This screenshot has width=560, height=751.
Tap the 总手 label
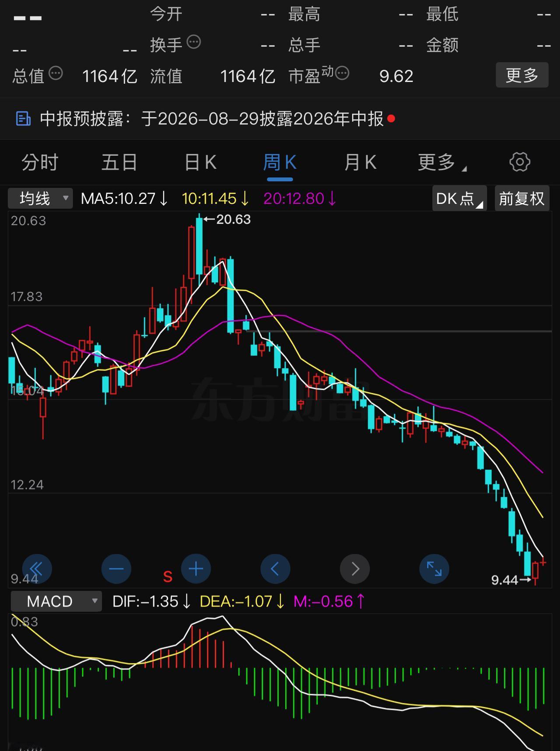tap(304, 45)
